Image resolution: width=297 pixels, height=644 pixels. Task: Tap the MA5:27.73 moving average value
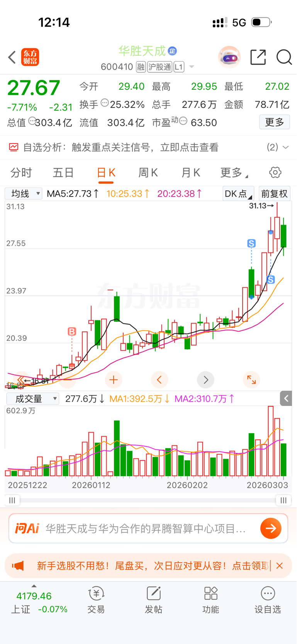coord(73,193)
